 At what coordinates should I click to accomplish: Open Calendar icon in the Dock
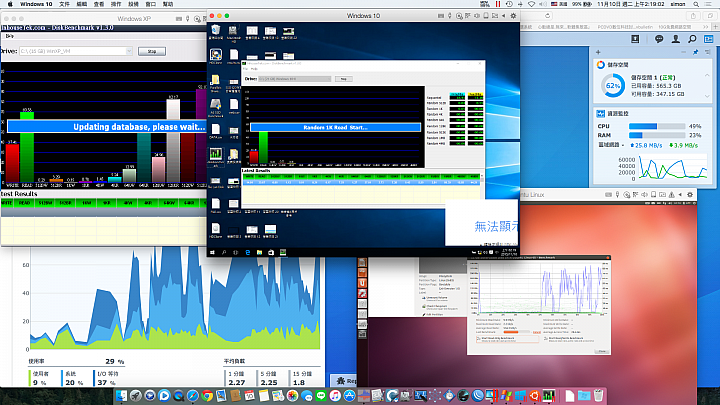[249, 395]
